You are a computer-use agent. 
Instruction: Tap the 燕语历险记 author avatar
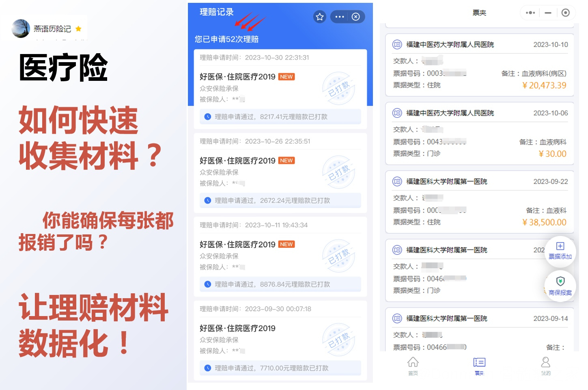(x=21, y=28)
